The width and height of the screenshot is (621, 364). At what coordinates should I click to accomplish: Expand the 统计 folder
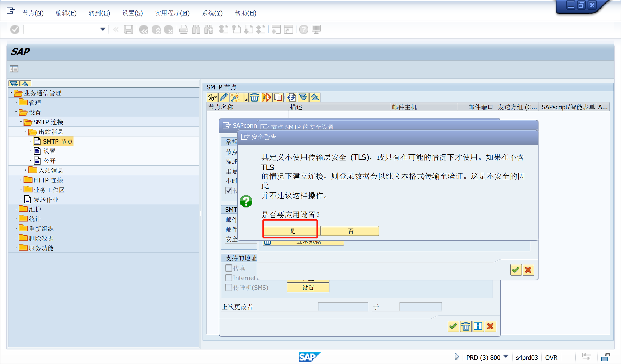click(16, 219)
